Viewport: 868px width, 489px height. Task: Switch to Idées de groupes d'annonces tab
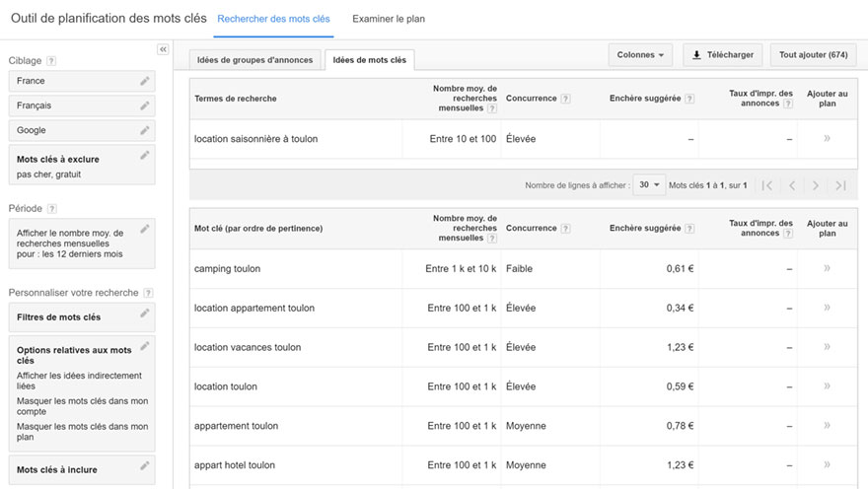(x=254, y=60)
